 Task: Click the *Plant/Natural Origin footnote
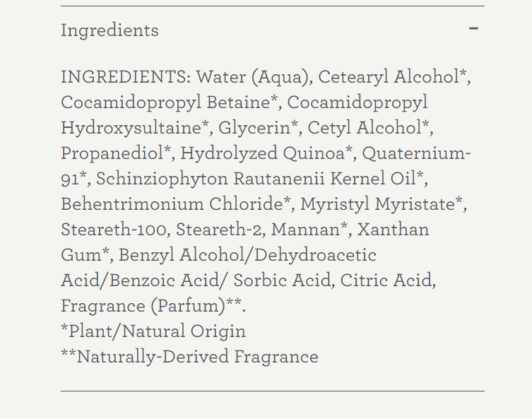[153, 331]
